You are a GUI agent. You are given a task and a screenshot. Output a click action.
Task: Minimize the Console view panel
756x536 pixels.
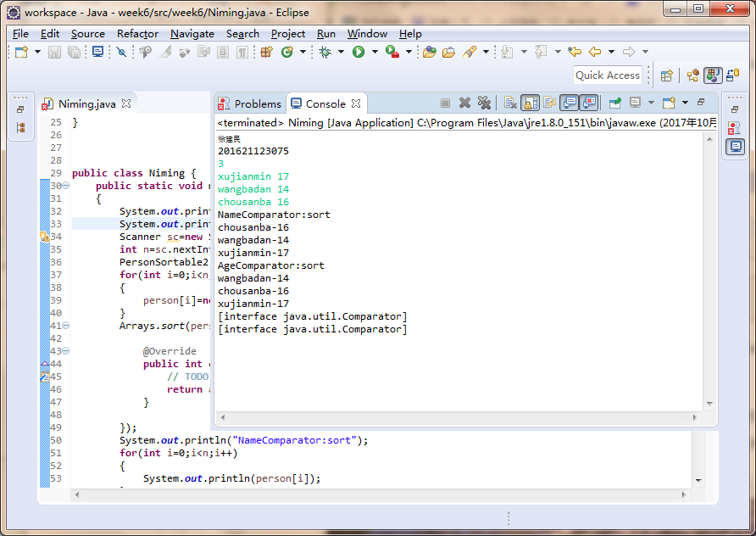(x=701, y=102)
